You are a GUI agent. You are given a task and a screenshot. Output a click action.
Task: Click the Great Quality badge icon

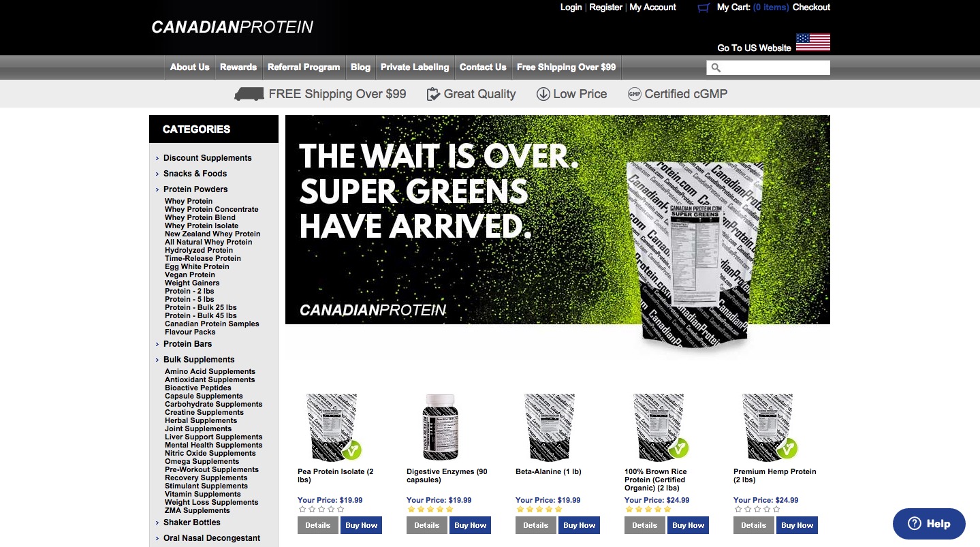pos(433,94)
